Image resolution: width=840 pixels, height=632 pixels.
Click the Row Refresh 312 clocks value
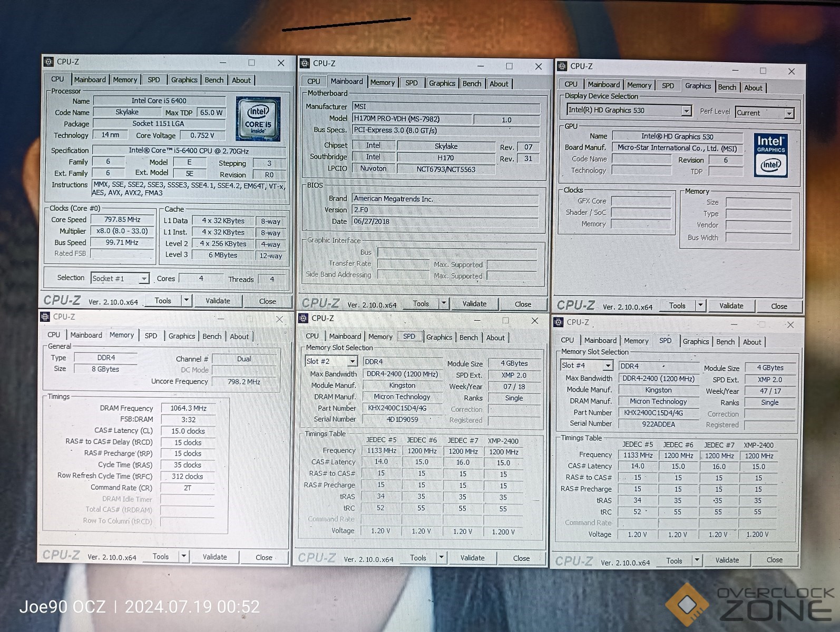188,476
